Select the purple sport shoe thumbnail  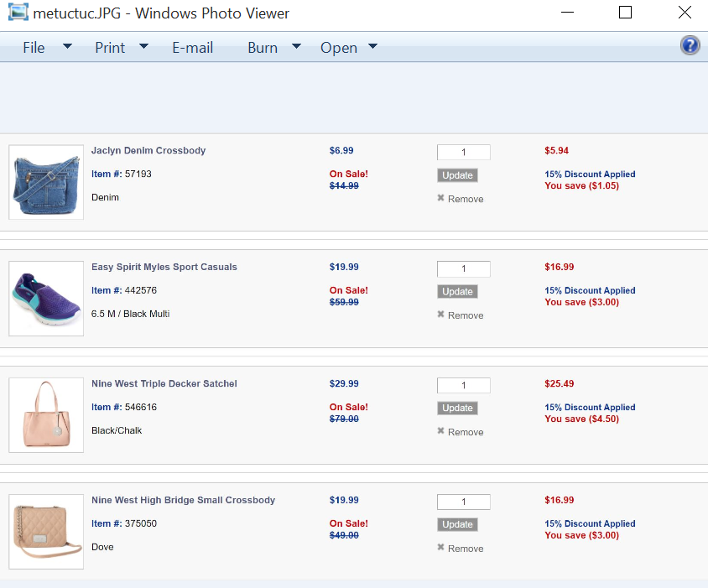click(x=46, y=299)
